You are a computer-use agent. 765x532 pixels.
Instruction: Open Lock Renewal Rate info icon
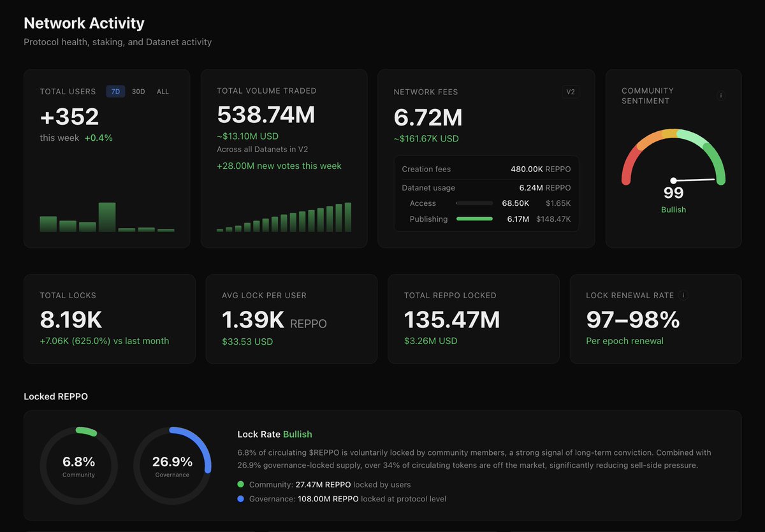683,295
